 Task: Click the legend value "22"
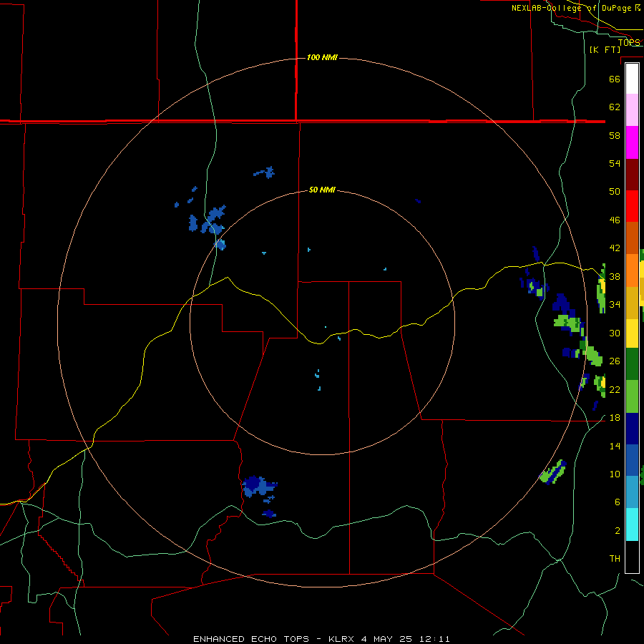tap(615, 389)
